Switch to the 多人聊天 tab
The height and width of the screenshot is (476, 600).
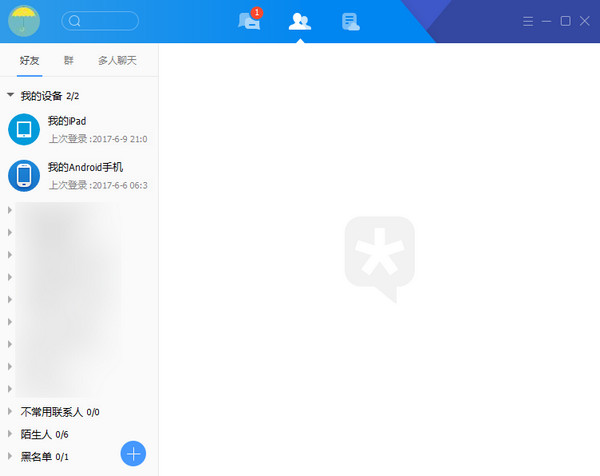[117, 61]
